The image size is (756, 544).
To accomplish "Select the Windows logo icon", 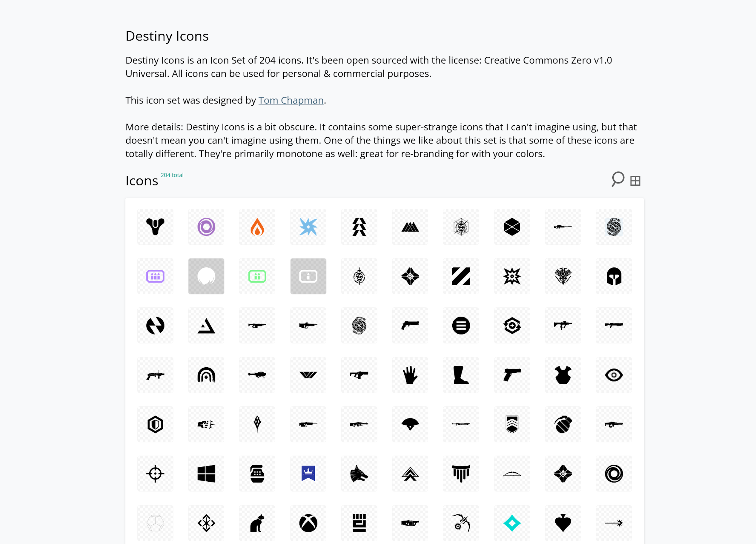I will tap(206, 473).
